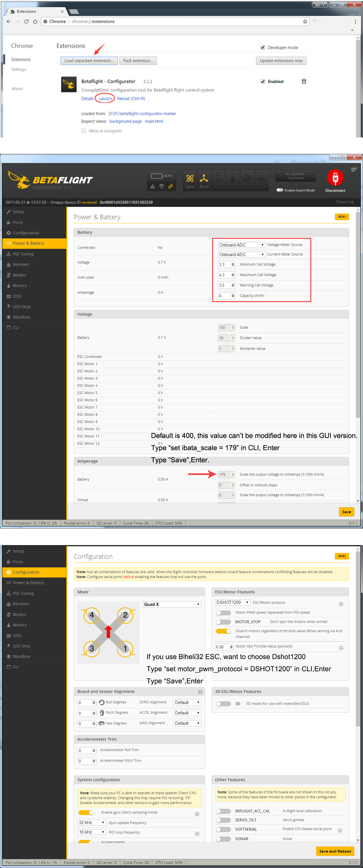The width and height of the screenshot is (363, 868).
Task: Open Configuration in the Power & Battery window sidebar
Action: 34,233
